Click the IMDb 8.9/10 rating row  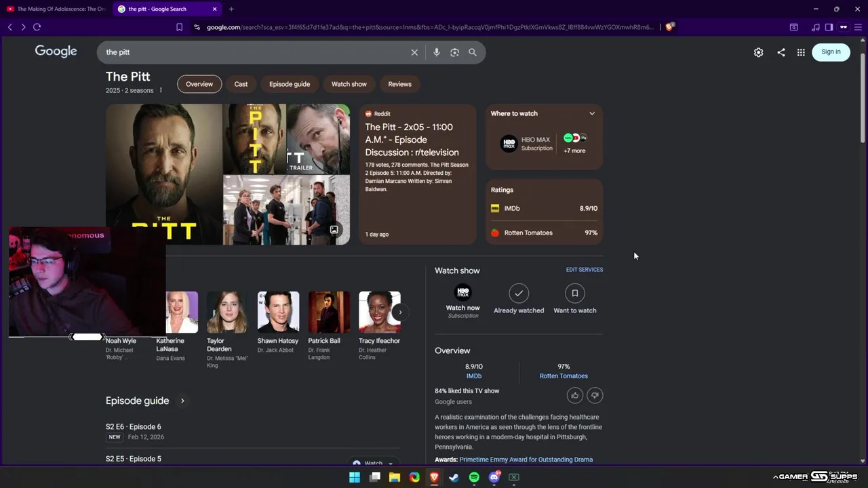pyautogui.click(x=545, y=208)
